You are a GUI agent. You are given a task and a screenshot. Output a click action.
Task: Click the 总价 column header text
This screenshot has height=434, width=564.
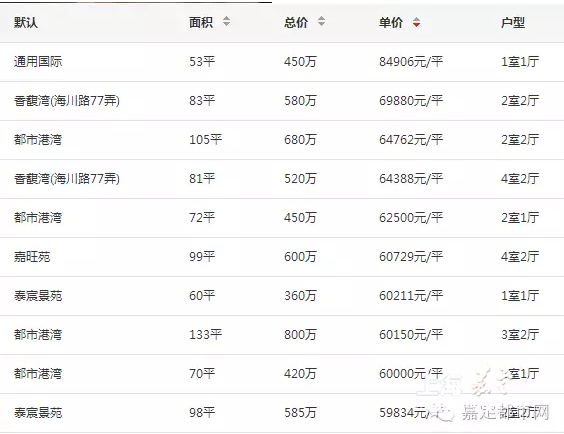[x=296, y=22]
